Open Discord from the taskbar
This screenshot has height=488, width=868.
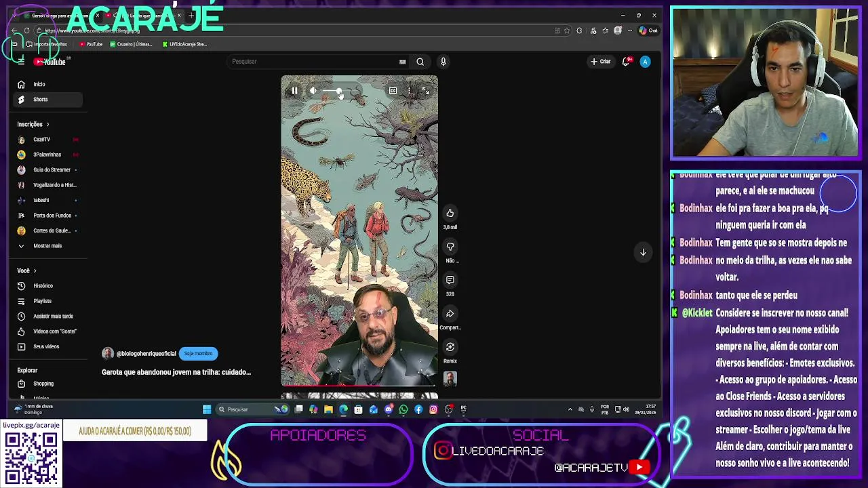click(389, 409)
